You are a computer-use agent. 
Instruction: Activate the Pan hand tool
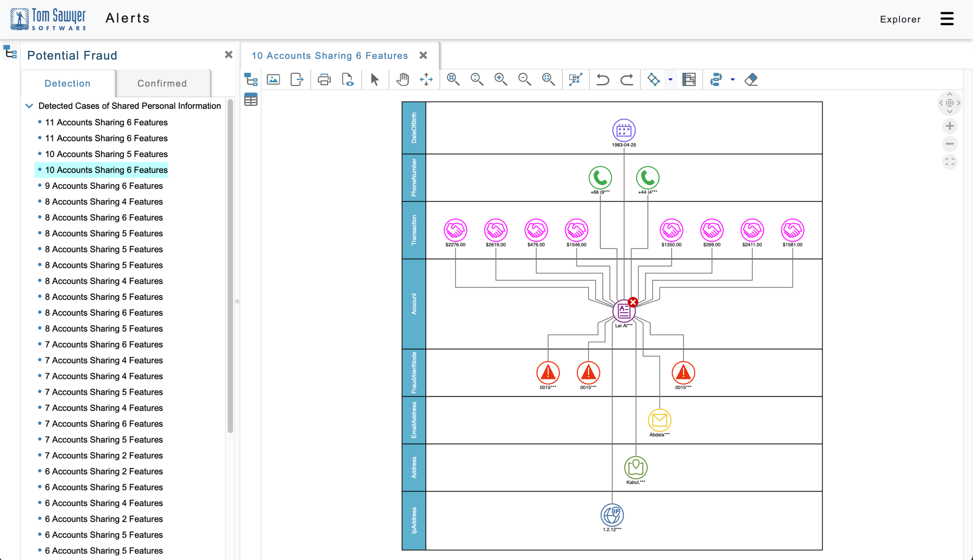tap(402, 80)
